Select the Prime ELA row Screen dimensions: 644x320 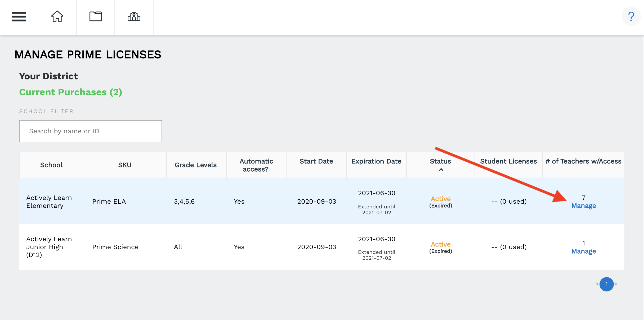(109, 202)
